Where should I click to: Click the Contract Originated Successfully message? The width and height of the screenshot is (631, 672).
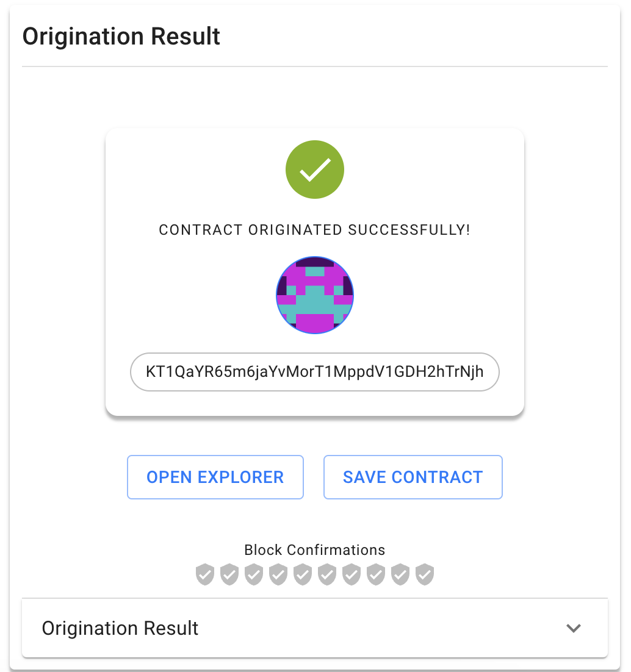[x=315, y=230]
